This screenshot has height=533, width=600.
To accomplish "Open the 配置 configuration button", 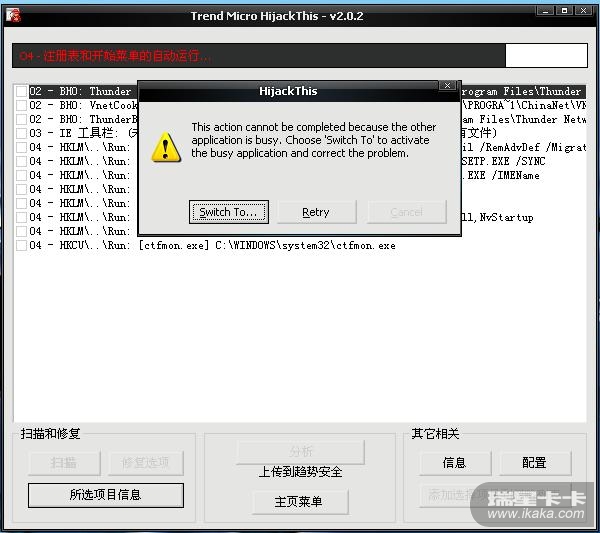I will coord(535,463).
